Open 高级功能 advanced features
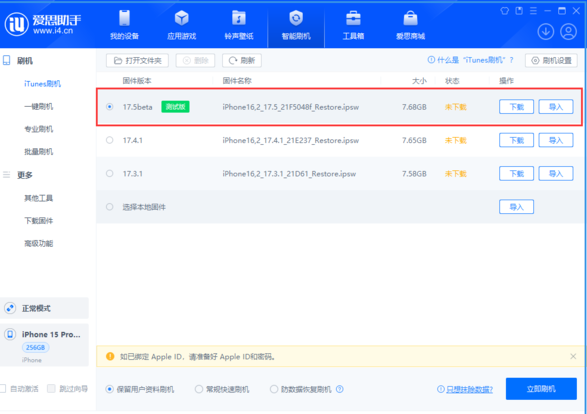Image resolution: width=587 pixels, height=414 pixels. 39,244
